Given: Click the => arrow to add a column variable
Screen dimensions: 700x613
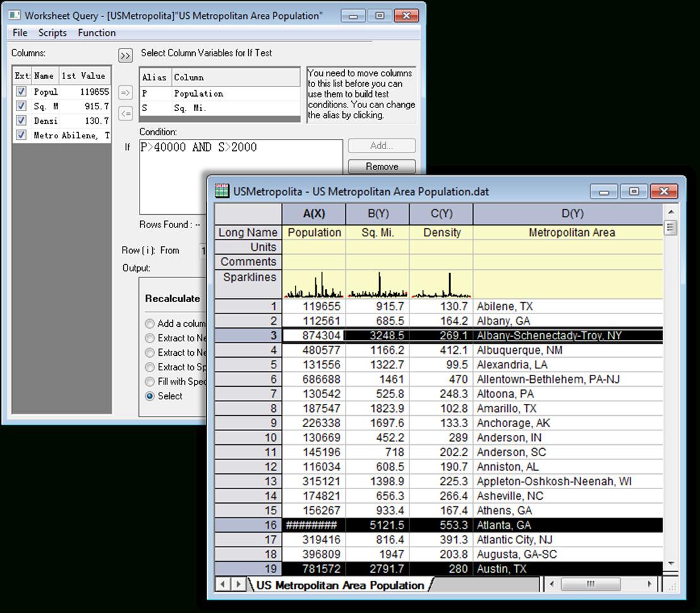Looking at the screenshot, I should point(125,93).
